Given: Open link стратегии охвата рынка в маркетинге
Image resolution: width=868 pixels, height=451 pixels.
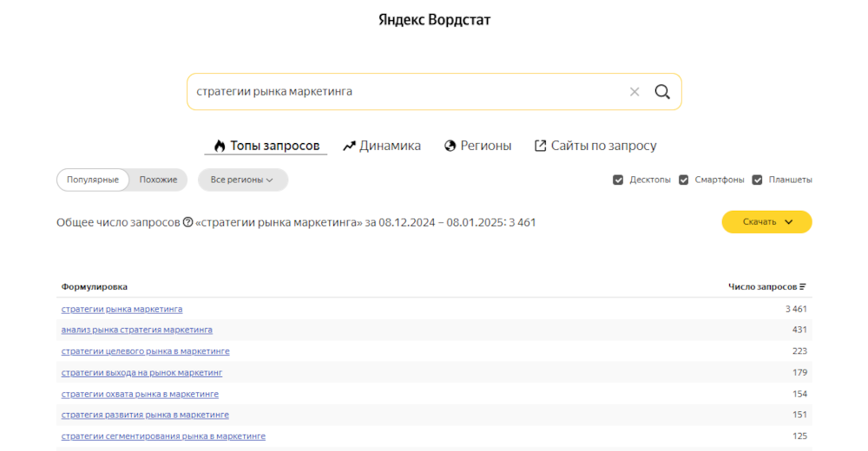Looking at the screenshot, I should [x=140, y=394].
